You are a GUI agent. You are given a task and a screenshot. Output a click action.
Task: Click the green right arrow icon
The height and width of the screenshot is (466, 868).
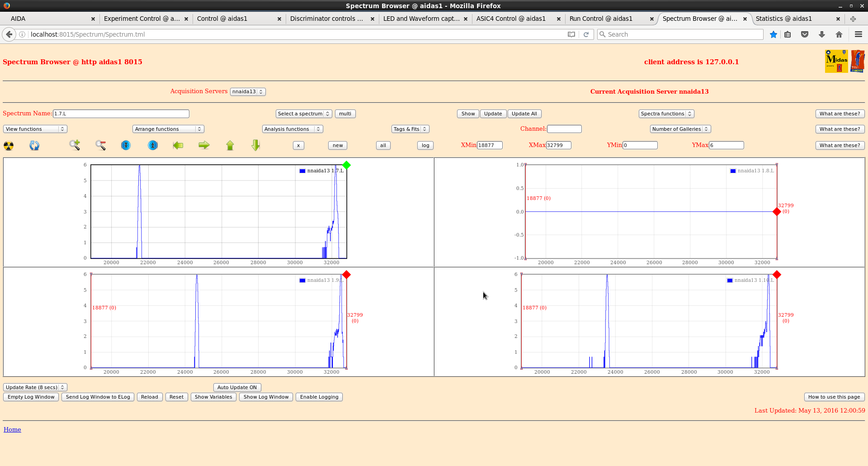click(204, 145)
